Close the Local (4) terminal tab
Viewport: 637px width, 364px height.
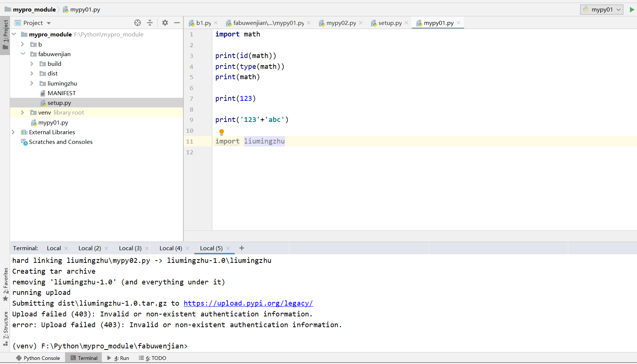coord(187,248)
